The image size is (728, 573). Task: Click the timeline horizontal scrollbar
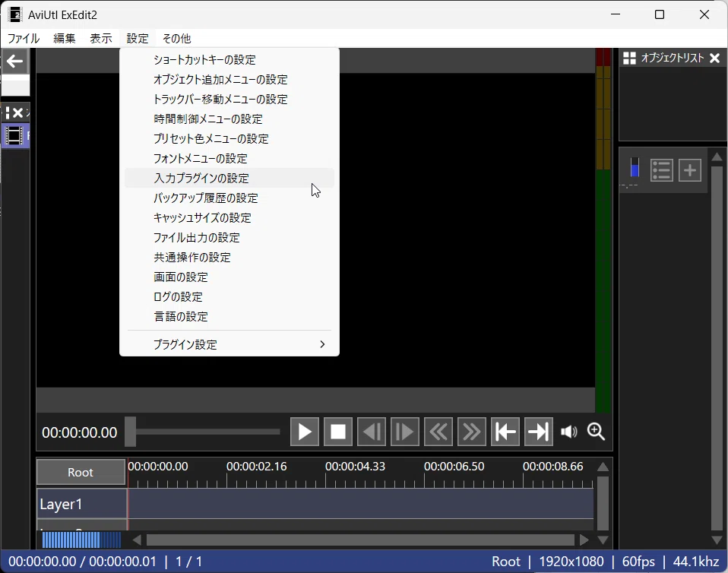click(x=360, y=540)
